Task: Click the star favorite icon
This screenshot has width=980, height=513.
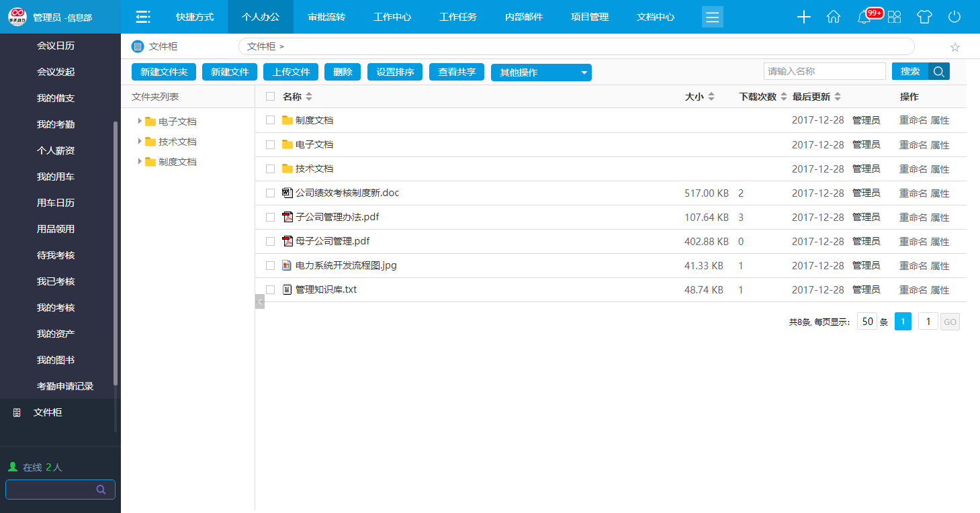Action: pos(955,47)
